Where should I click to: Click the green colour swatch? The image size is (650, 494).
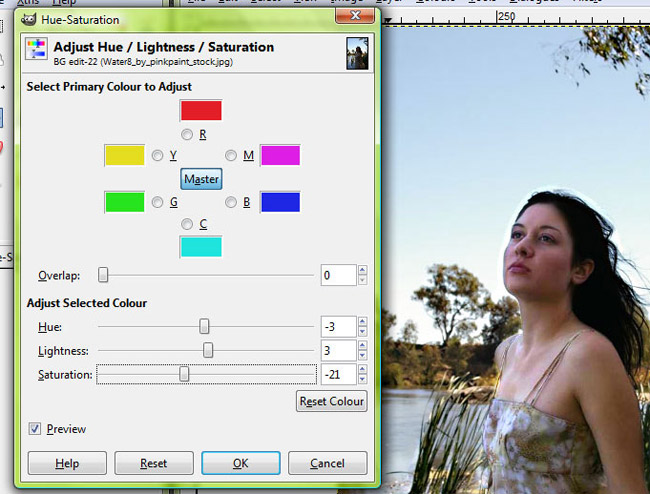tap(125, 202)
